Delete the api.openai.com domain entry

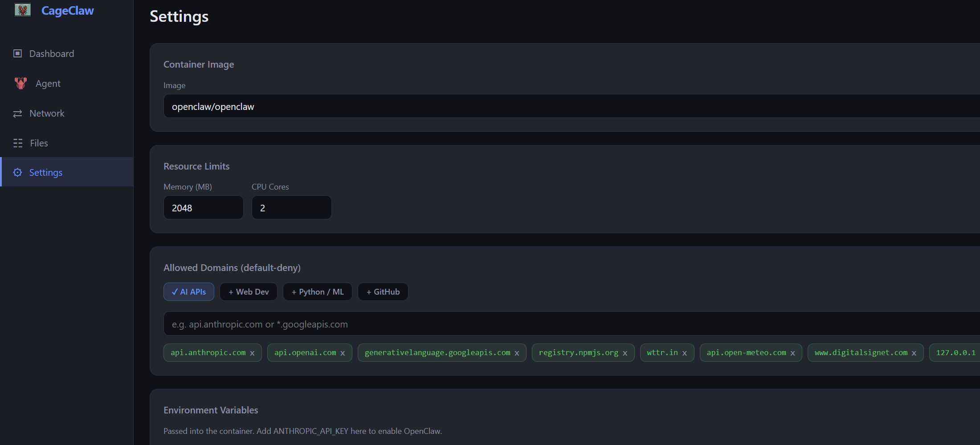click(342, 352)
